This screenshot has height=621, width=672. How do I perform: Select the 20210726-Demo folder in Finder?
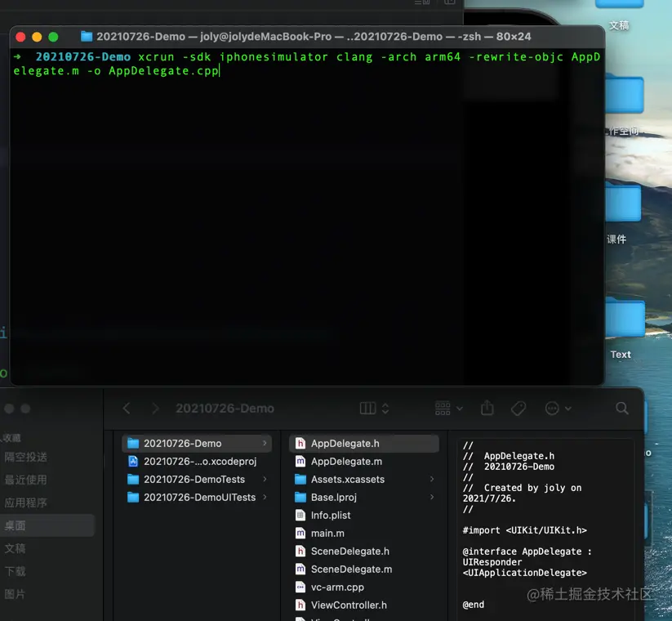coord(197,444)
